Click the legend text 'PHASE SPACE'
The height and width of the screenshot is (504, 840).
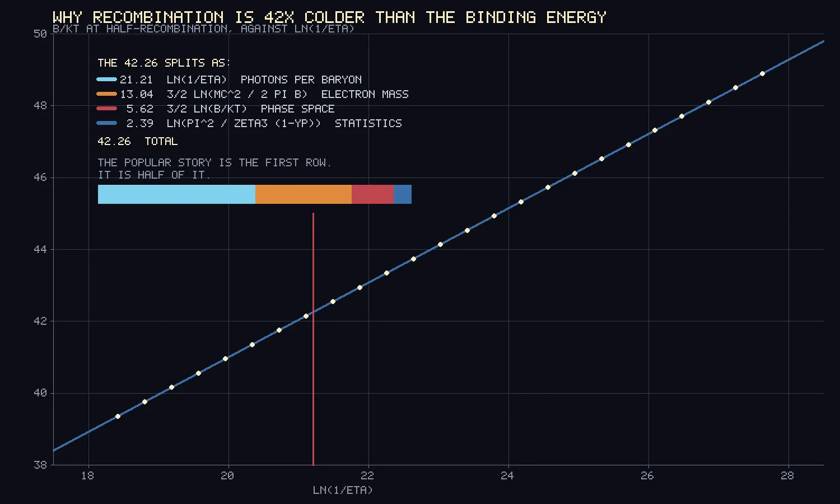pyautogui.click(x=298, y=109)
